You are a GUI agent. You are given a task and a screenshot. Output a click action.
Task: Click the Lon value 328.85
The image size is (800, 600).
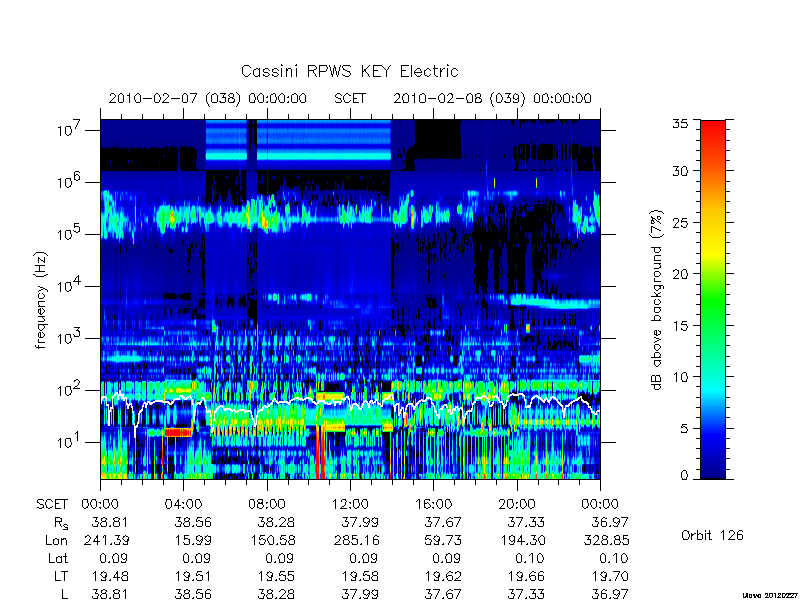[x=606, y=540]
